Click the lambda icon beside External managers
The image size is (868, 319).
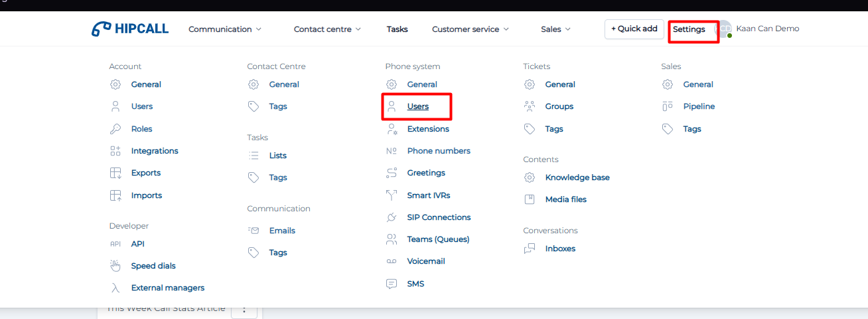pos(115,288)
